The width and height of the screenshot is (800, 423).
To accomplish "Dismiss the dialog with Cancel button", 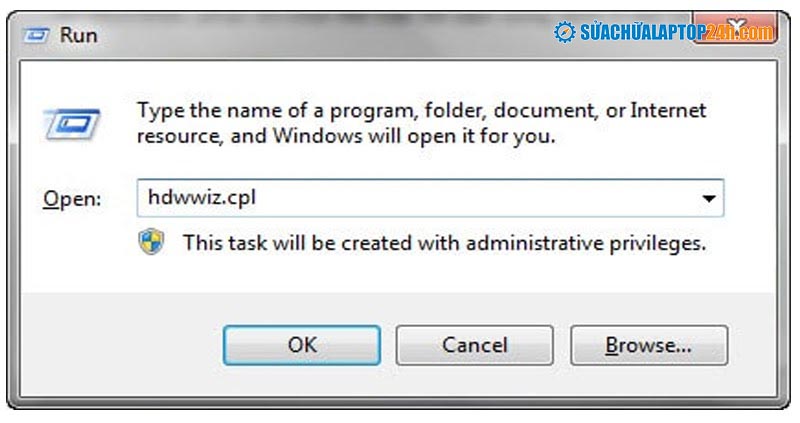I will click(x=474, y=345).
